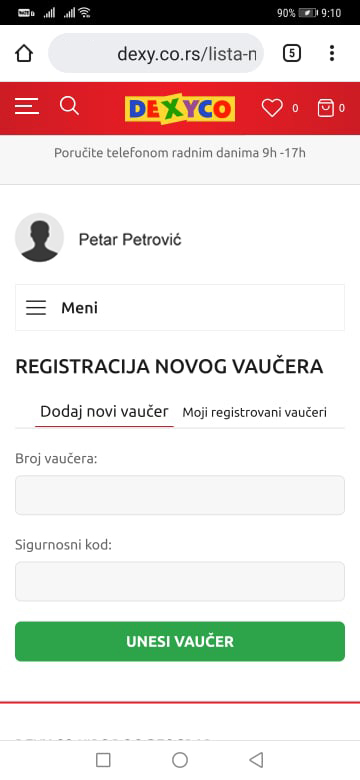The width and height of the screenshot is (360, 780).
Task: Tap the dexy.co.rs address bar
Action: [x=156, y=53]
